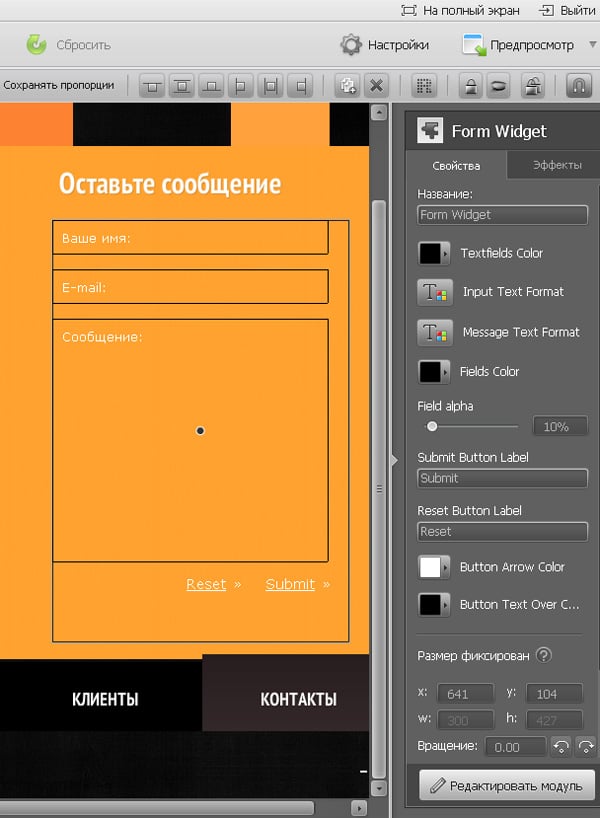600x818 pixels.
Task: Open the Textfields Color swatch
Action: [x=434, y=253]
